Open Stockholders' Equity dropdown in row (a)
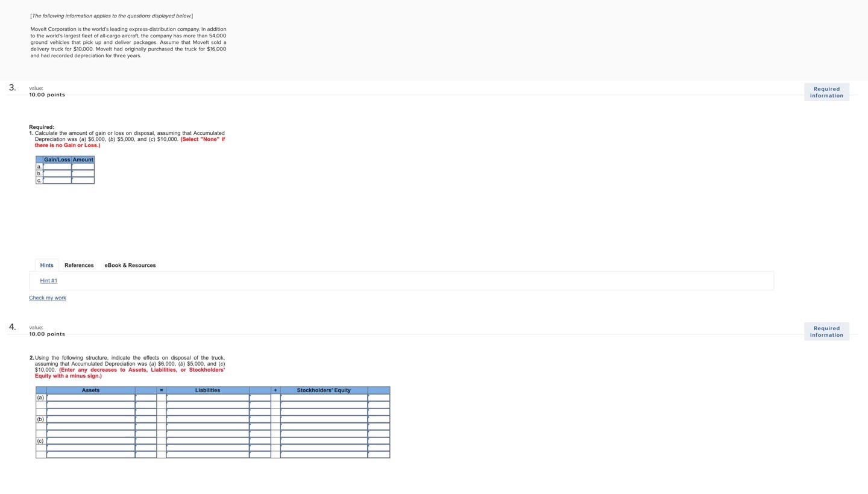 coord(324,398)
